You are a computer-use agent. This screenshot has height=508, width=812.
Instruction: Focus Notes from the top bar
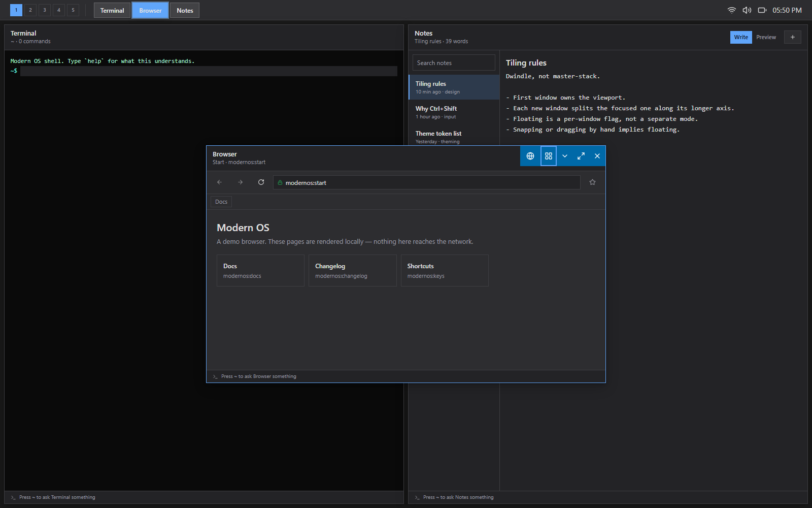(185, 10)
